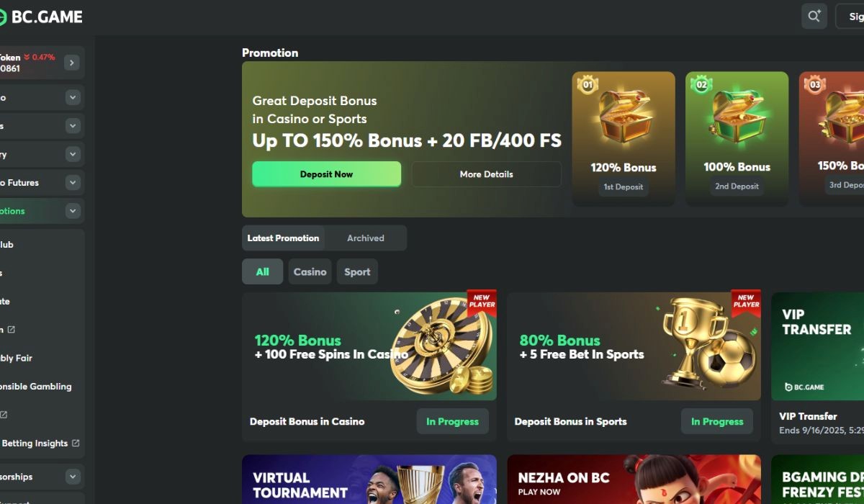Select the All promotions filter
The height and width of the screenshot is (504, 864).
[262, 272]
